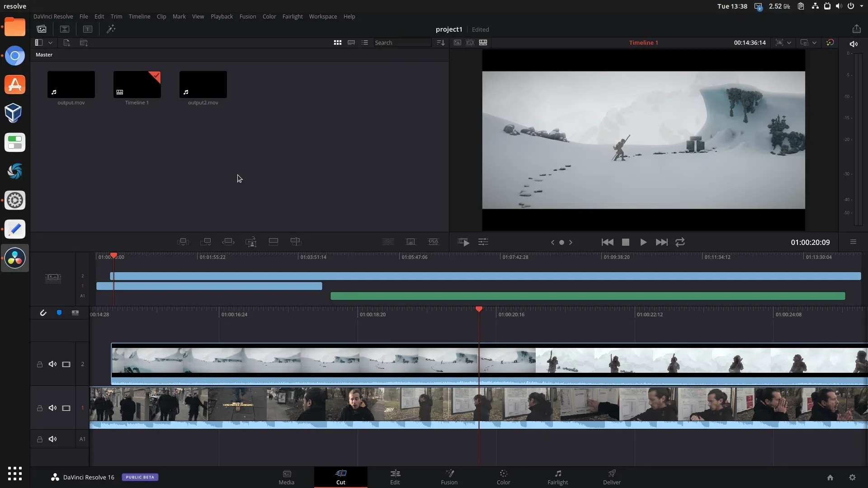Image resolution: width=868 pixels, height=488 pixels.
Task: Click the Dissolve transition icon
Action: click(410, 242)
